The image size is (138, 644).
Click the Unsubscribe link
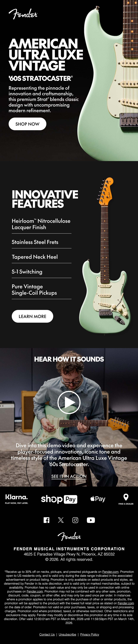[x=67, y=634]
